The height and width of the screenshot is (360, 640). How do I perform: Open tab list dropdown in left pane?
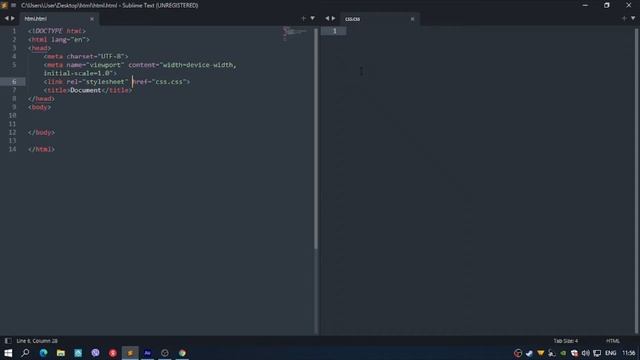[313, 18]
